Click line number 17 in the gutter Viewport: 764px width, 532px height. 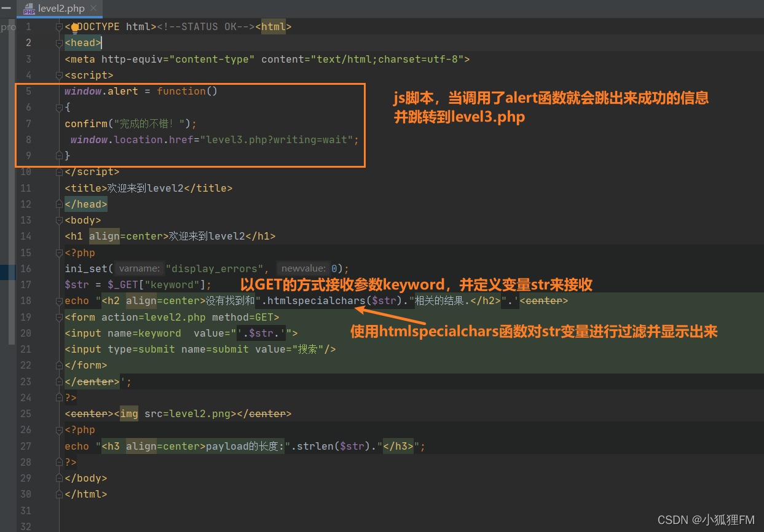click(x=25, y=284)
